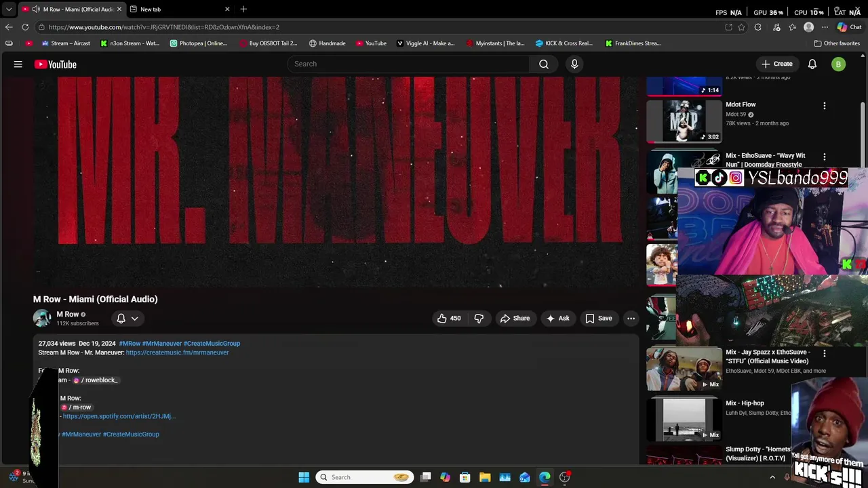Screen dimensions: 868x488
Task: Expand the Other favorites folder
Action: point(837,43)
